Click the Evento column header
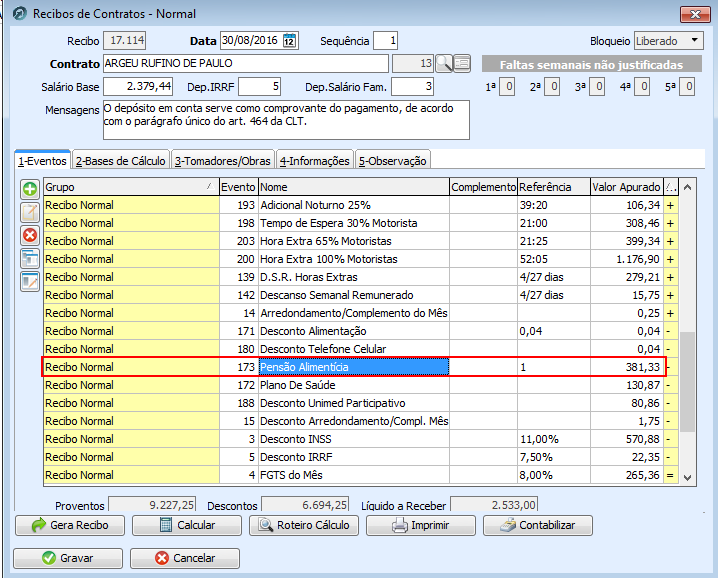 point(239,187)
